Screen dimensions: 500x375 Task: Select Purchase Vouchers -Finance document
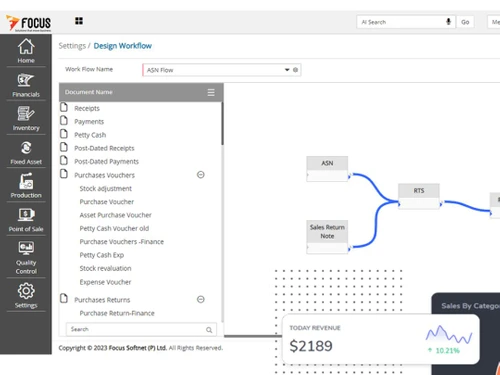coord(122,242)
